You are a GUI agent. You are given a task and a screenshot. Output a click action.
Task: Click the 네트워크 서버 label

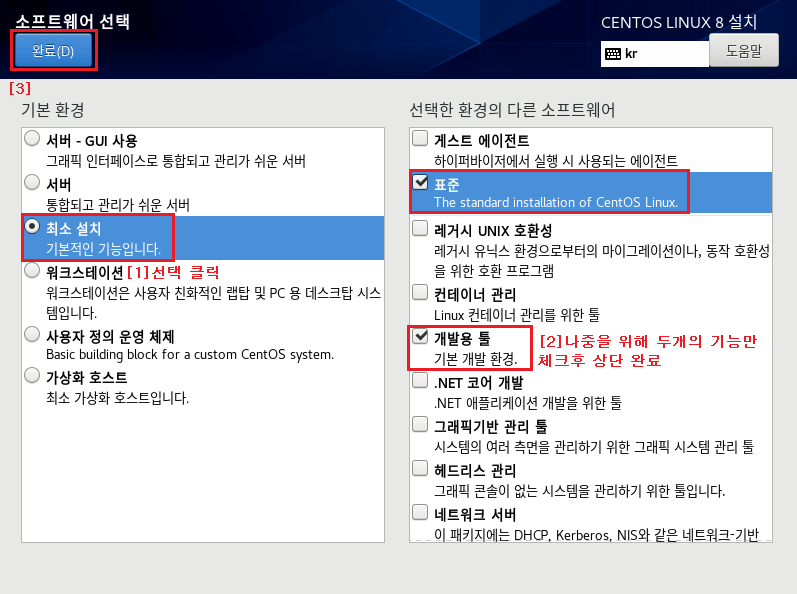click(475, 514)
